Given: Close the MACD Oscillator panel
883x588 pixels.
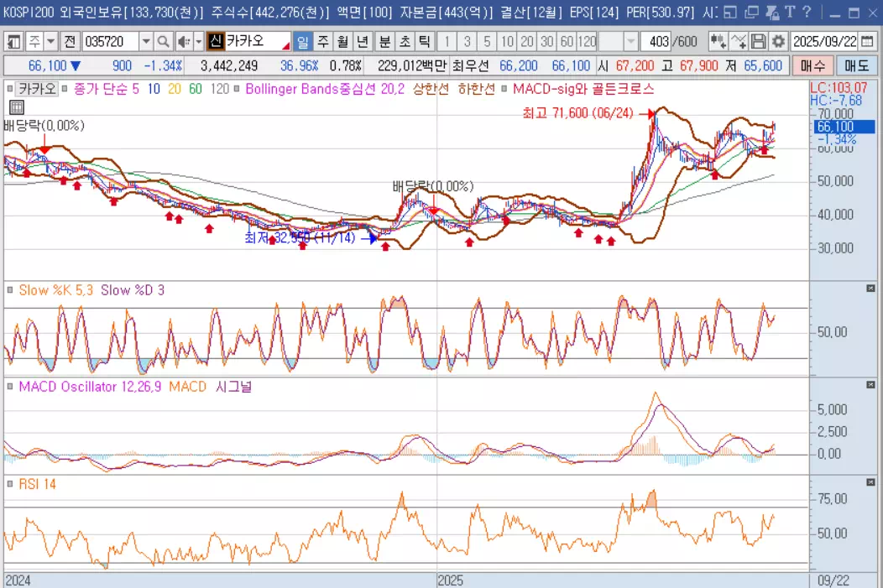Looking at the screenshot, I should click(870, 385).
